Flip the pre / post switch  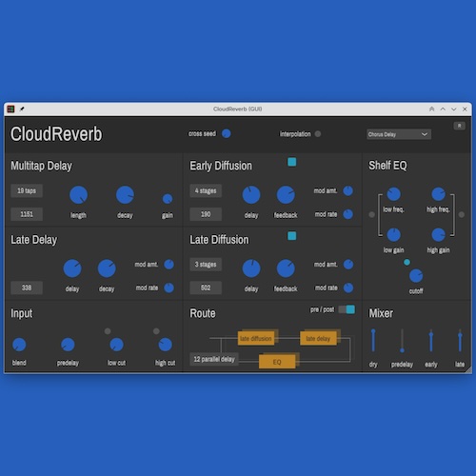(347, 309)
